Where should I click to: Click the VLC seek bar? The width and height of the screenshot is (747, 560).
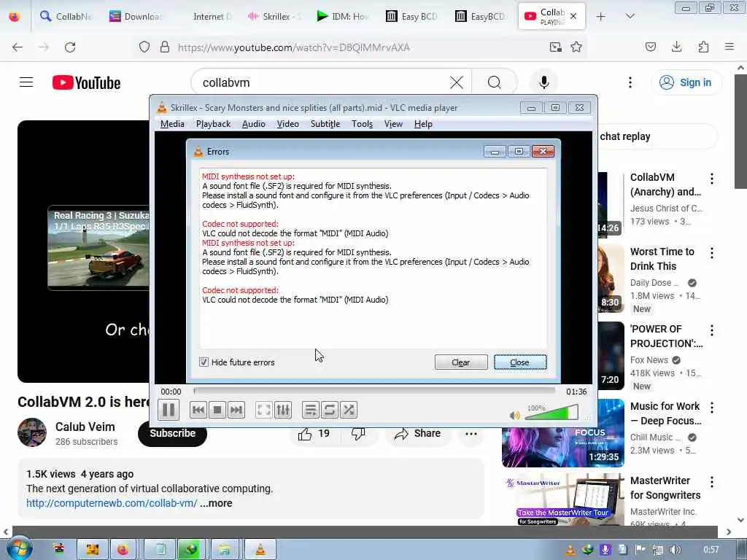pyautogui.click(x=374, y=391)
